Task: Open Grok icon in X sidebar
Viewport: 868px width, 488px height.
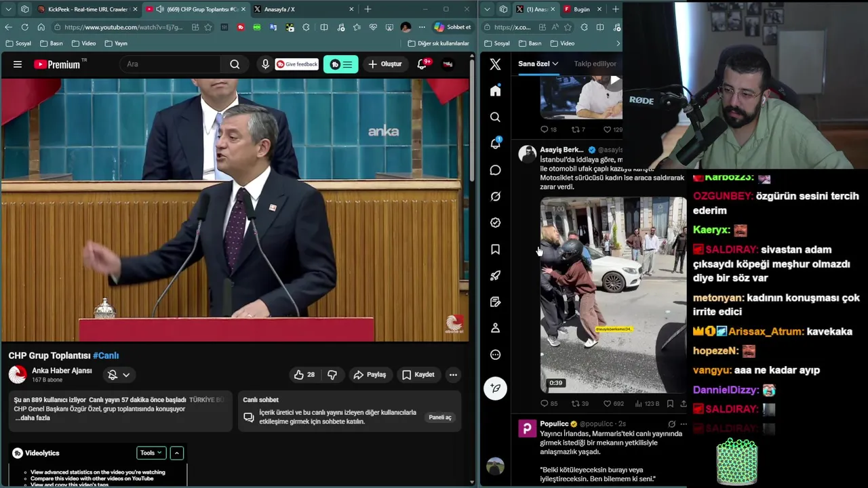Action: pyautogui.click(x=495, y=197)
